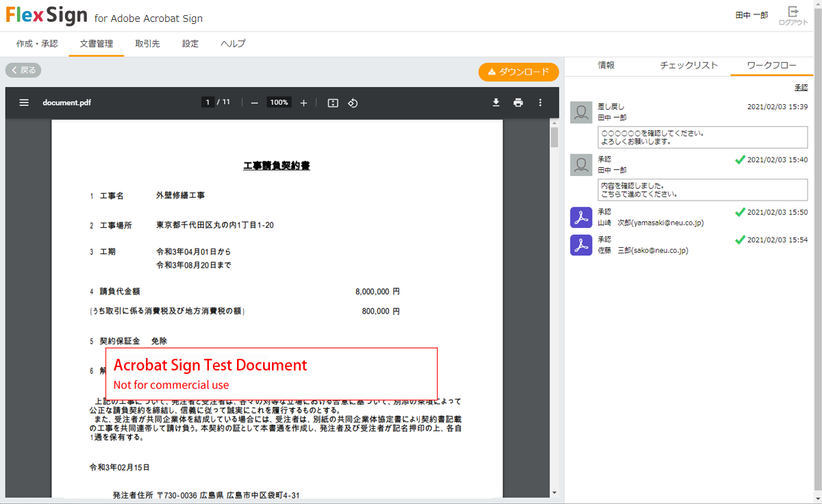Click the fit to page icon
The image size is (822, 504).
(333, 103)
